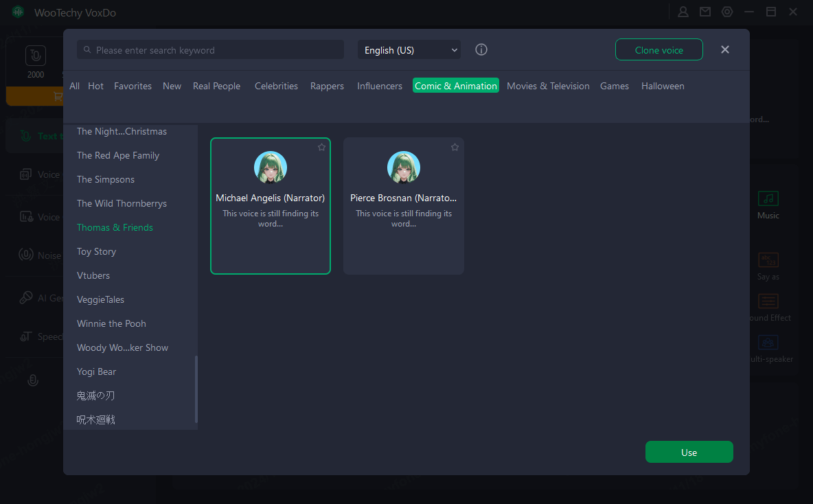Open the Celebrities category tab
The image size is (813, 504).
pyautogui.click(x=276, y=86)
